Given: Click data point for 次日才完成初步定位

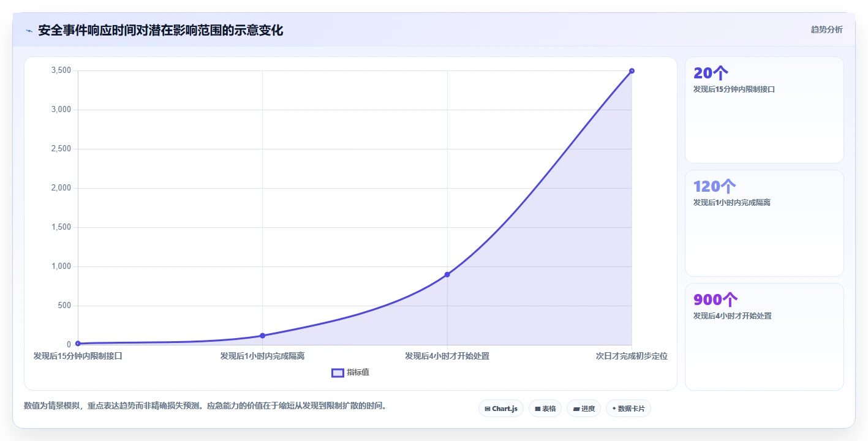Looking at the screenshot, I should [632, 71].
